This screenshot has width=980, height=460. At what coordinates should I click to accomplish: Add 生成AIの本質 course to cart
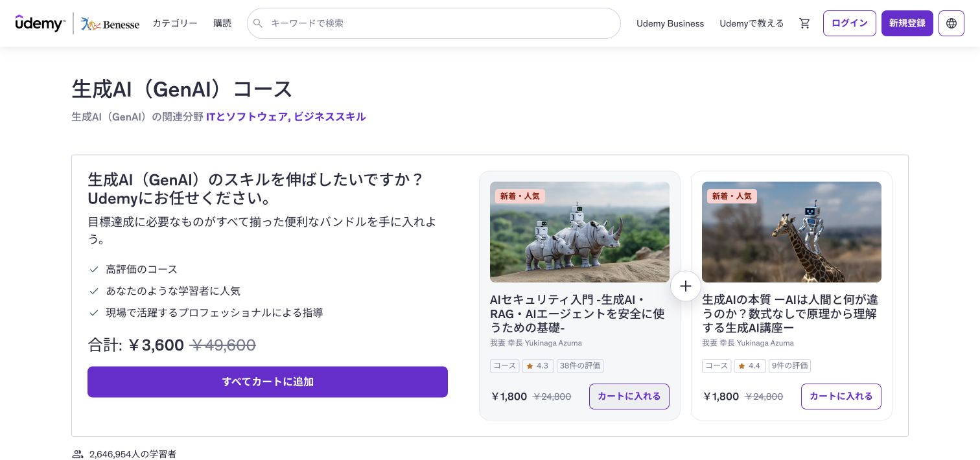coord(841,397)
